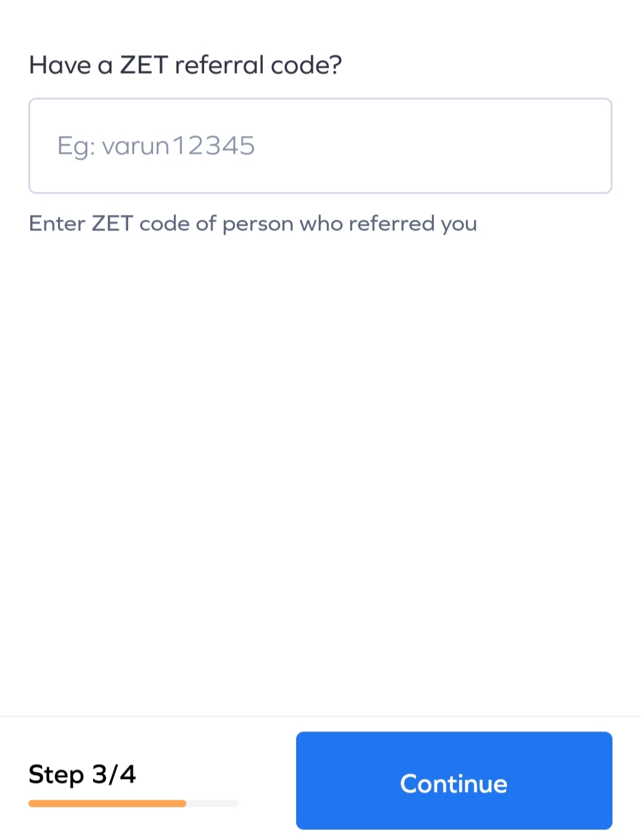Tap the "Have a ZET referral code?" heading
Viewport: 641px width, 840px height.
click(186, 65)
